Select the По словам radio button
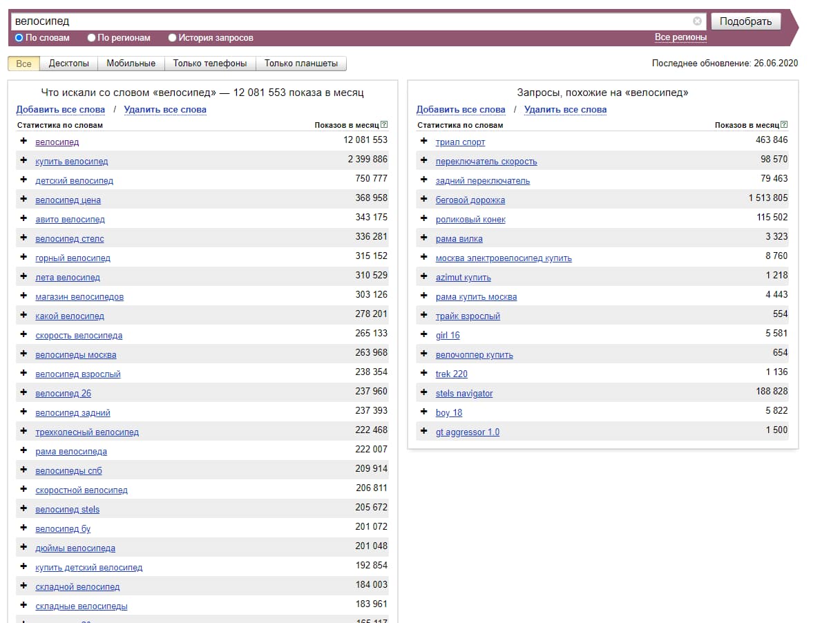 pyautogui.click(x=19, y=38)
